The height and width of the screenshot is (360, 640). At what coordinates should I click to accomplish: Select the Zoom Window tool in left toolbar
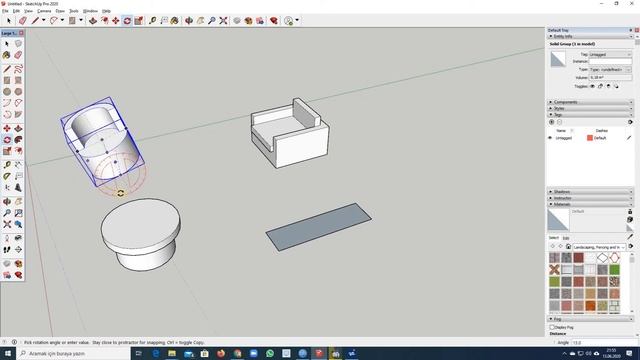[18, 213]
